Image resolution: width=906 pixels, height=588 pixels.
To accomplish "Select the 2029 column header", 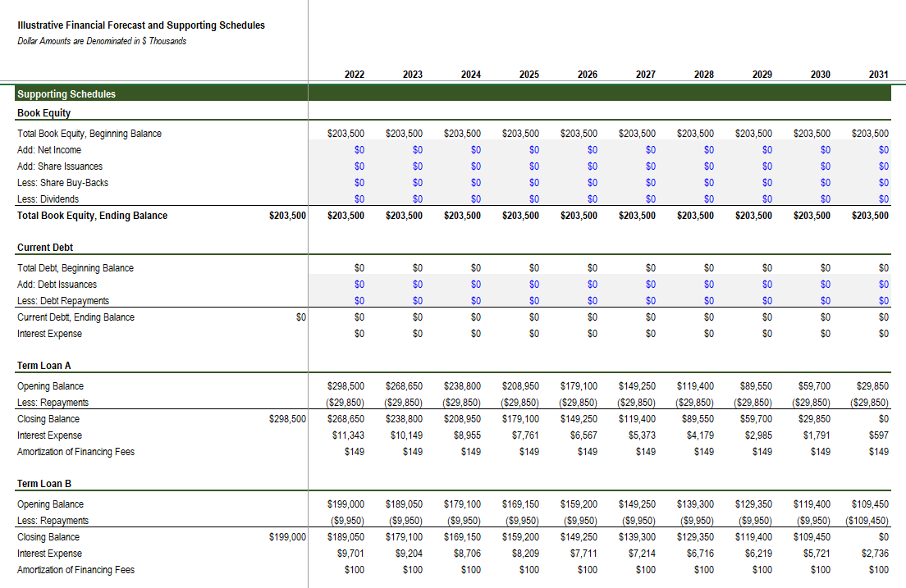I will tap(762, 75).
